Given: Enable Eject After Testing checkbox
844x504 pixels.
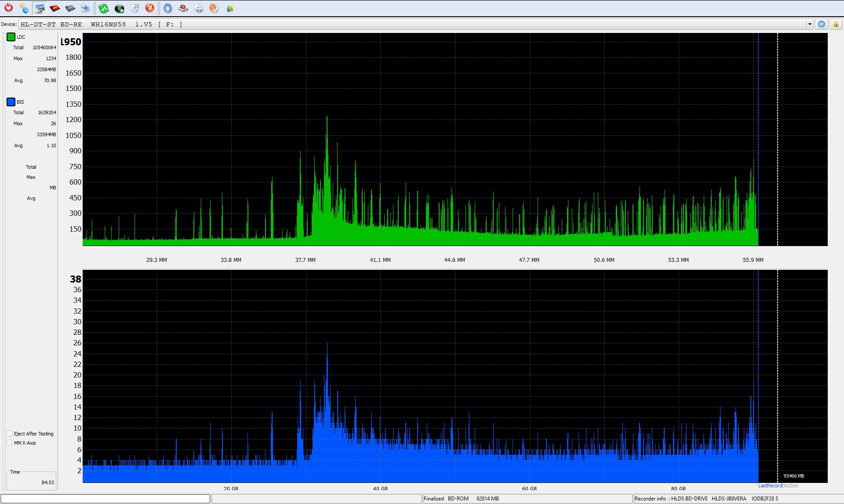Looking at the screenshot, I should pyautogui.click(x=10, y=434).
